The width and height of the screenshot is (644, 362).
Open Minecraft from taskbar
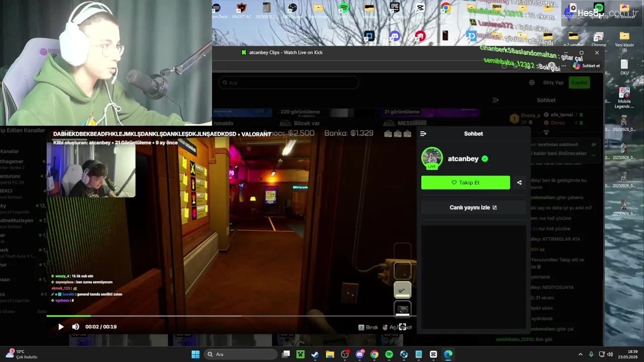(300, 354)
